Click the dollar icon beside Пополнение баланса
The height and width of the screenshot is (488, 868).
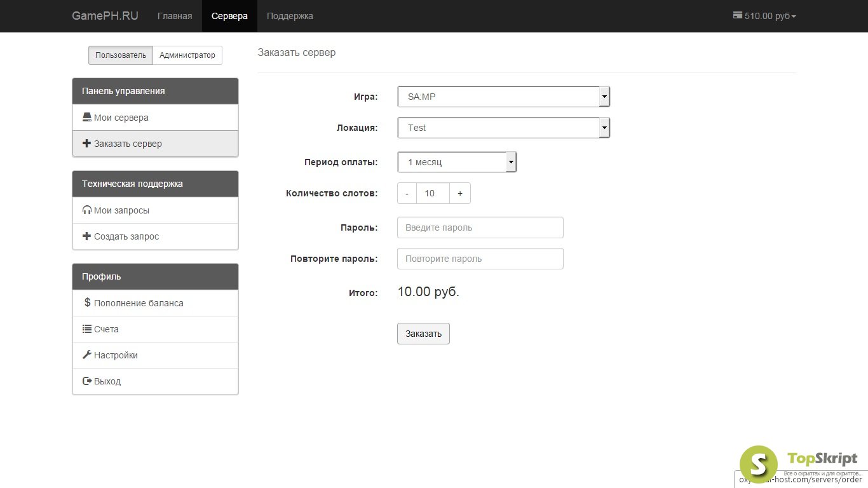coord(87,303)
